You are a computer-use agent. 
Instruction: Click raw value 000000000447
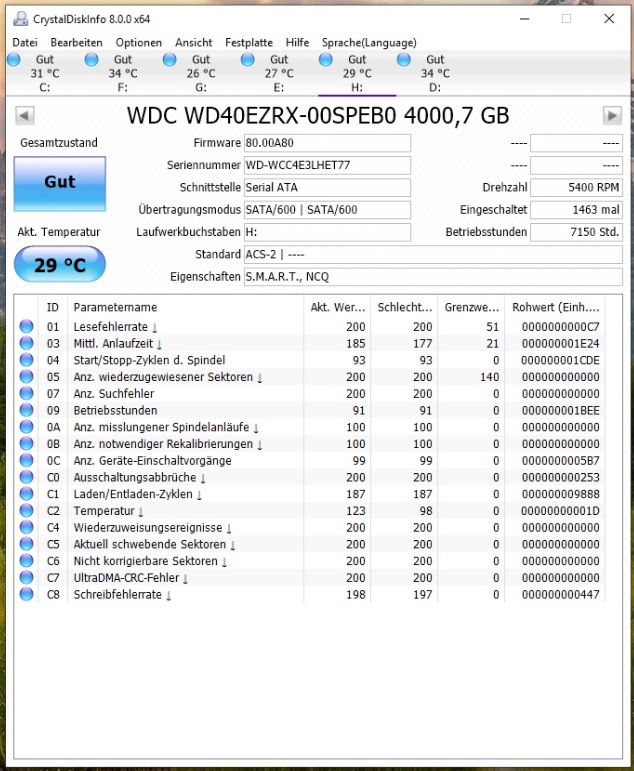coord(560,594)
